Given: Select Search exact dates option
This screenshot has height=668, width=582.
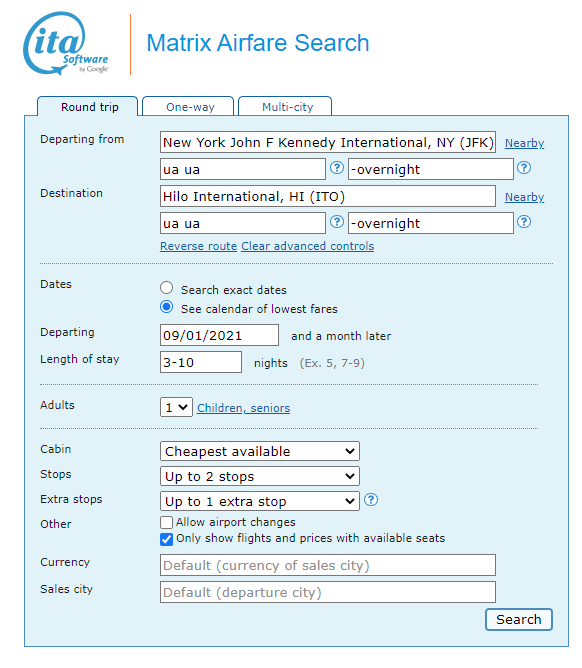Looking at the screenshot, I should click(x=167, y=288).
